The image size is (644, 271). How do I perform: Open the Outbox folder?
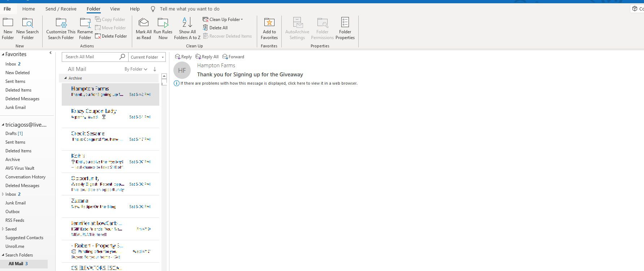(13, 212)
